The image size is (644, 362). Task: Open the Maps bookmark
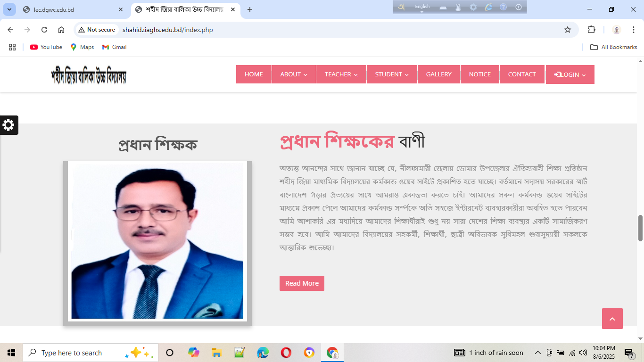pos(82,47)
